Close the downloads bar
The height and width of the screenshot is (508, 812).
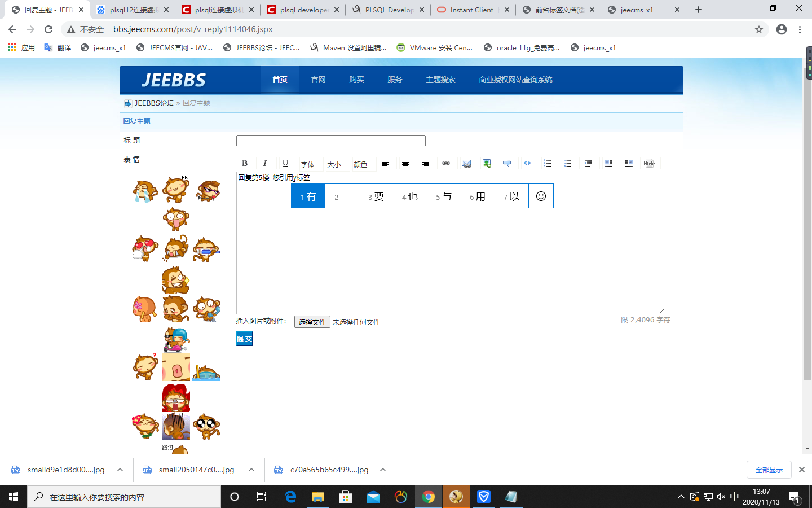[x=802, y=470]
